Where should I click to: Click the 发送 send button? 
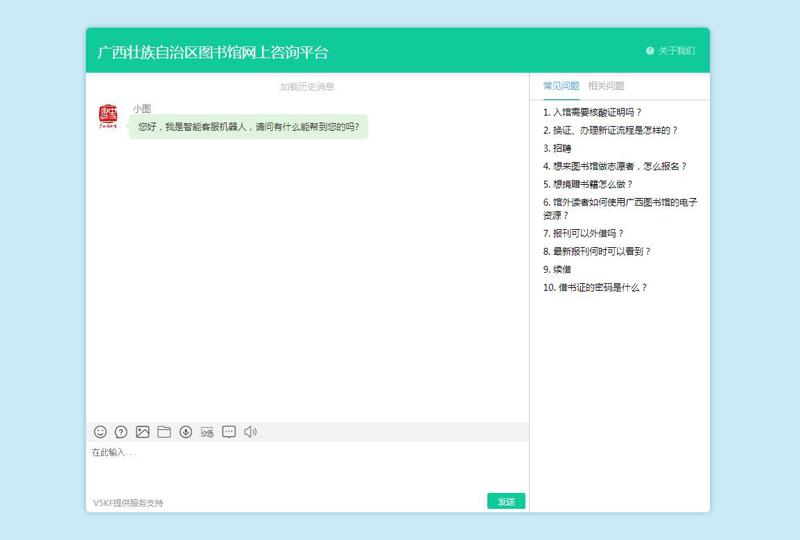click(x=506, y=501)
